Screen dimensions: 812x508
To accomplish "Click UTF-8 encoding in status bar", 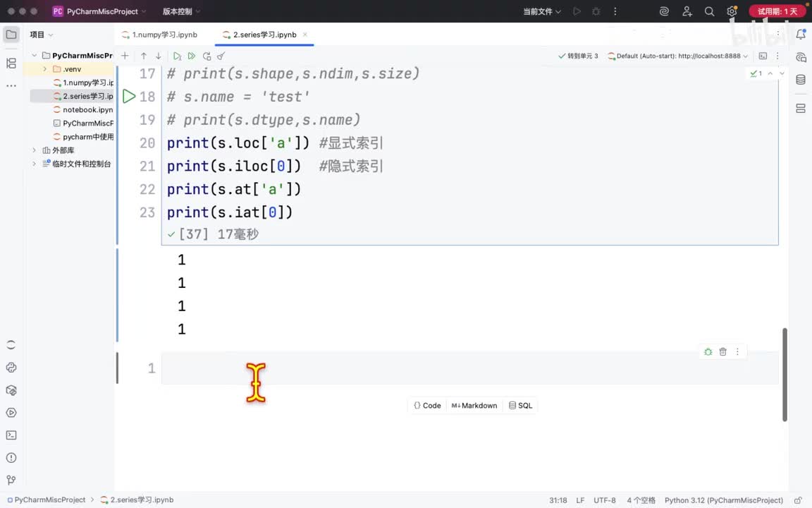I will 604,500.
